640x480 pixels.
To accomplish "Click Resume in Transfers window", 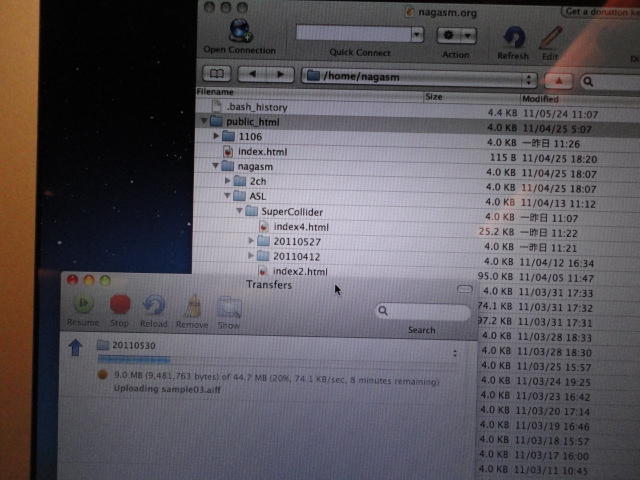I will (x=83, y=304).
